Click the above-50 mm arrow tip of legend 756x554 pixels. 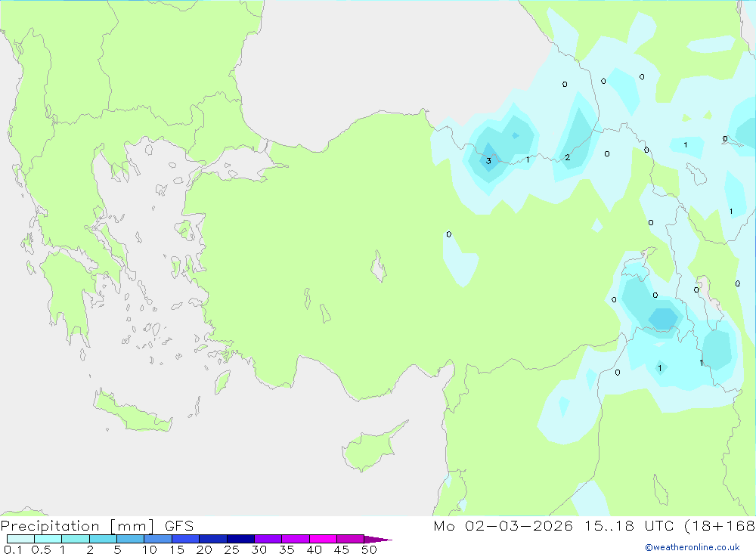[x=378, y=539]
